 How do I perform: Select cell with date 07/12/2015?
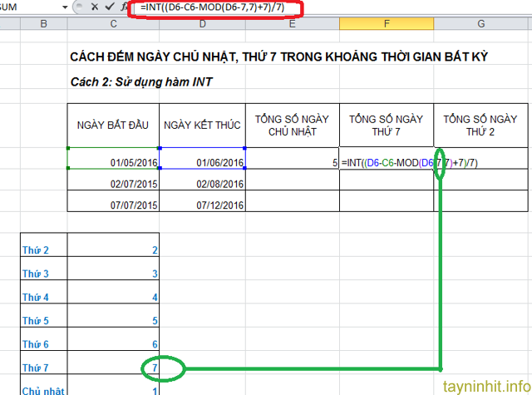click(x=202, y=204)
